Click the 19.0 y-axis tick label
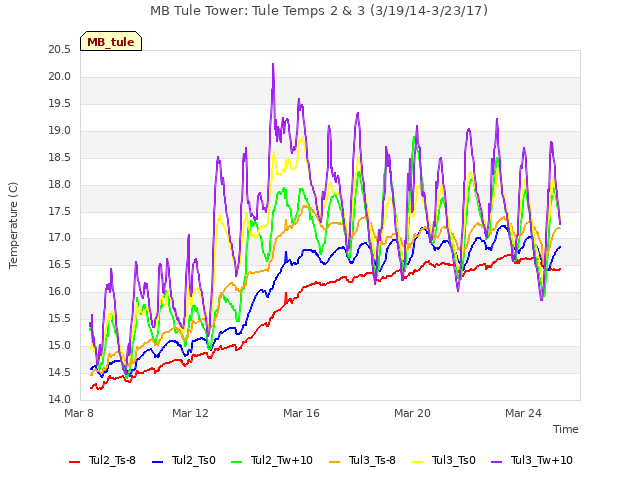 pyautogui.click(x=60, y=131)
